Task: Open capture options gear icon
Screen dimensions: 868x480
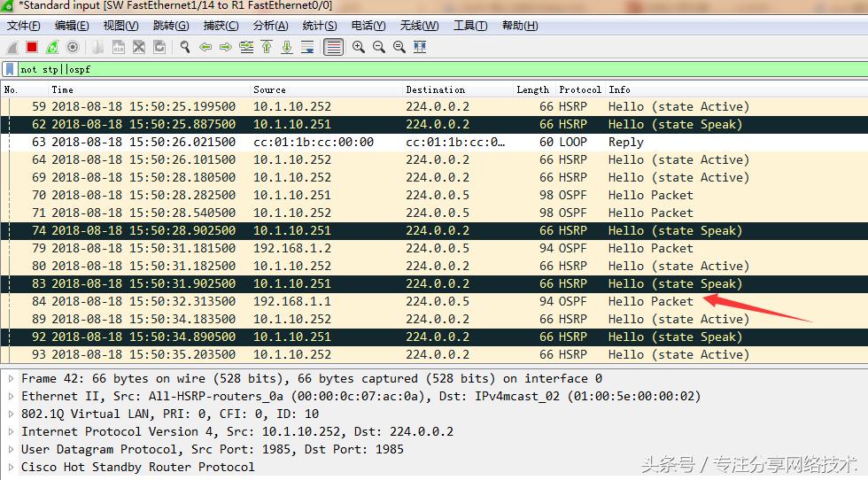Action: (x=73, y=47)
